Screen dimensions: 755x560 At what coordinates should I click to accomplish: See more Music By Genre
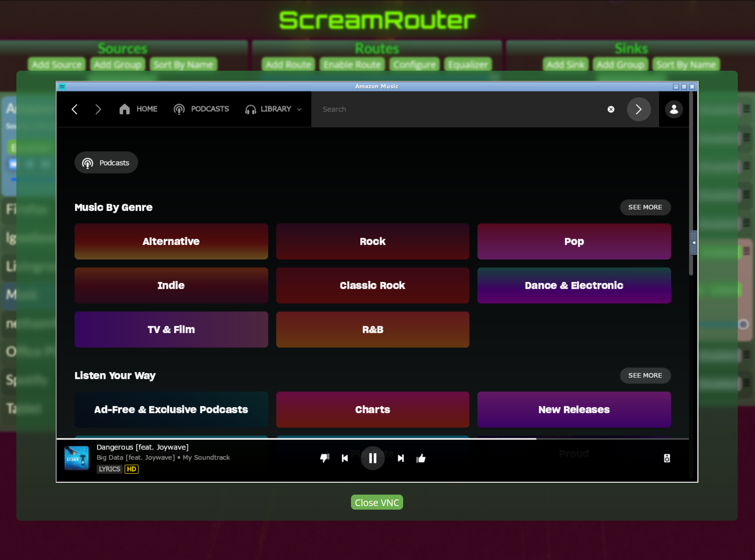(x=645, y=207)
